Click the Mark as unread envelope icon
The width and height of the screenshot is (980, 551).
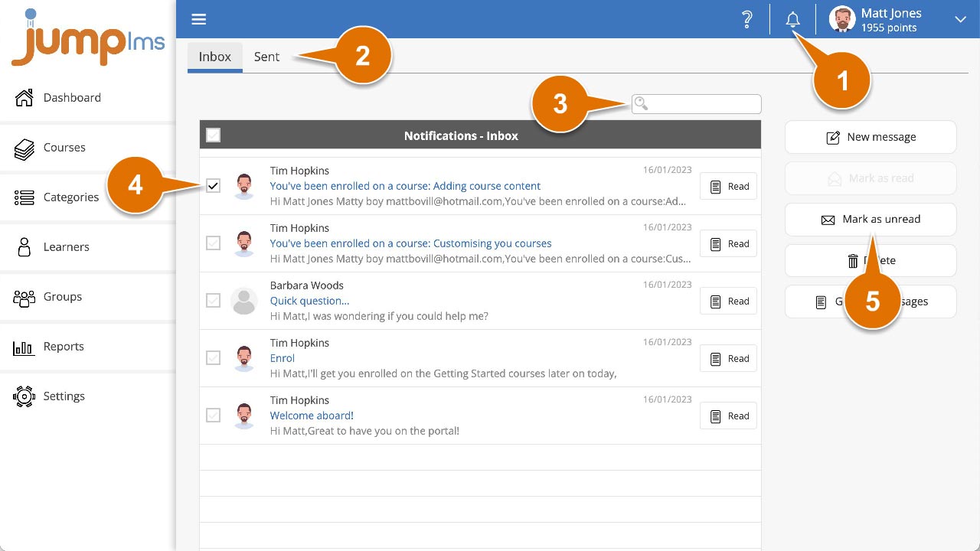[828, 220]
